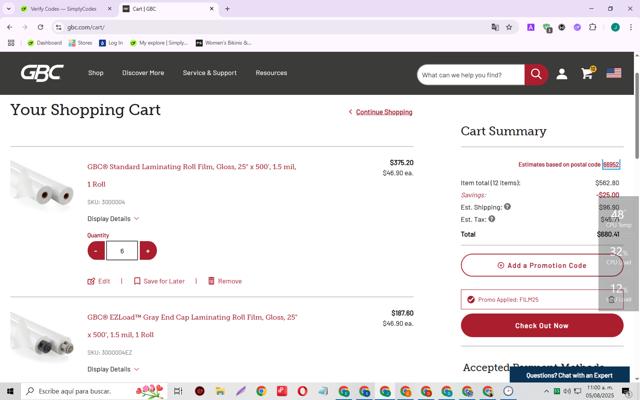Screen dimensions: 640x400
Task: Open Windows Start menu
Action: [x=10, y=391]
